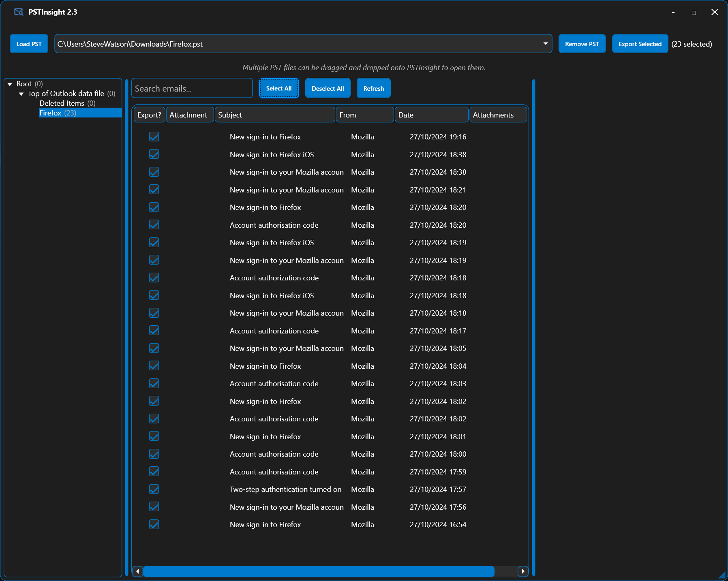Click the Load PST button
Image resolution: width=728 pixels, height=581 pixels.
[29, 44]
